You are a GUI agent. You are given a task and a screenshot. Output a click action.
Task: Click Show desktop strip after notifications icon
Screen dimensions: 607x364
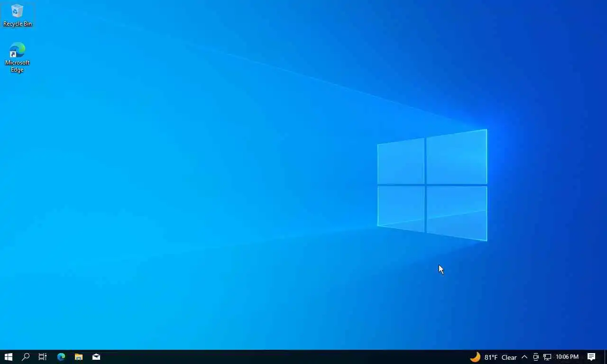[x=606, y=357]
